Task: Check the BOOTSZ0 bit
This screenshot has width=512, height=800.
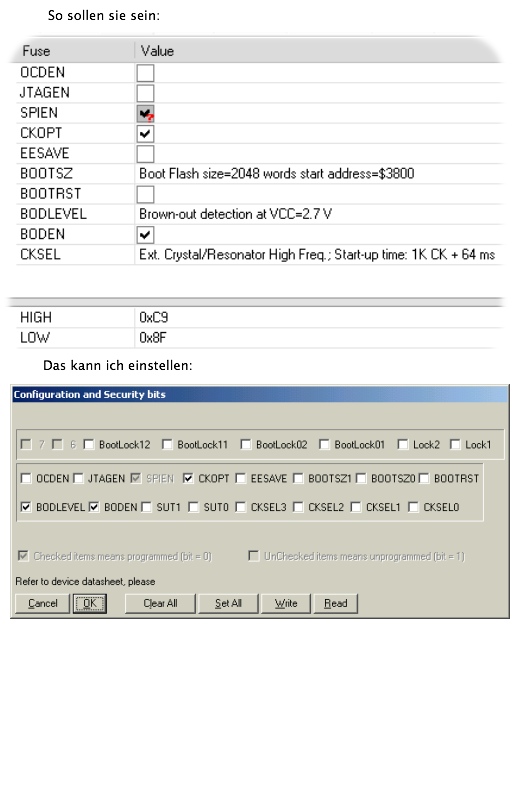Action: point(361,478)
